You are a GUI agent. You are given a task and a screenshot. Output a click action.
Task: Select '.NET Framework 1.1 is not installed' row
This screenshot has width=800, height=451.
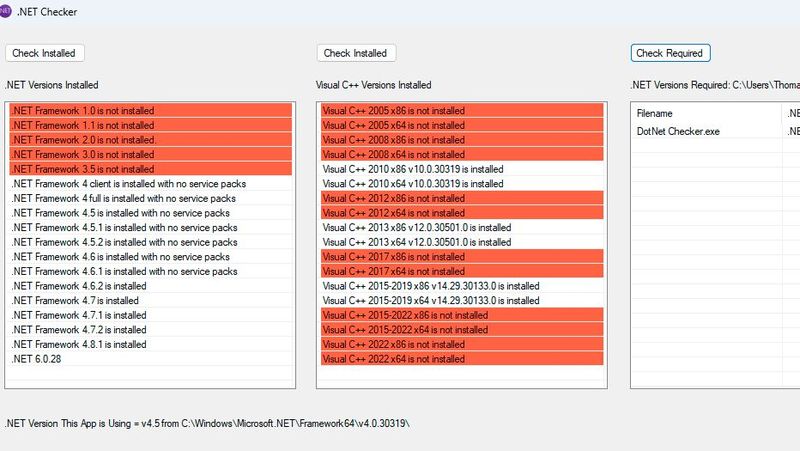coord(151,126)
